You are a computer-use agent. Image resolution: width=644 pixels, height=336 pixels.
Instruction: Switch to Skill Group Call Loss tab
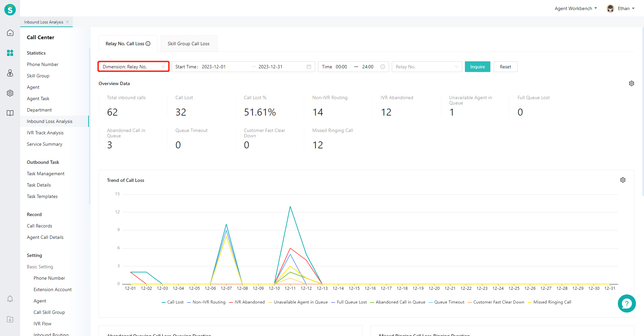189,44
